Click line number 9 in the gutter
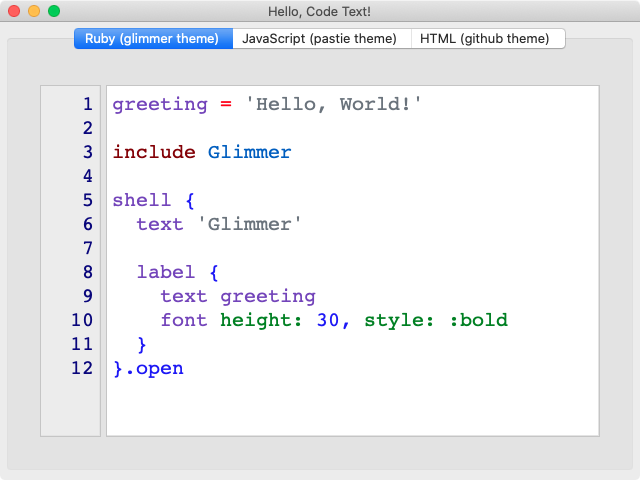This screenshot has height=480, width=640. click(88, 296)
